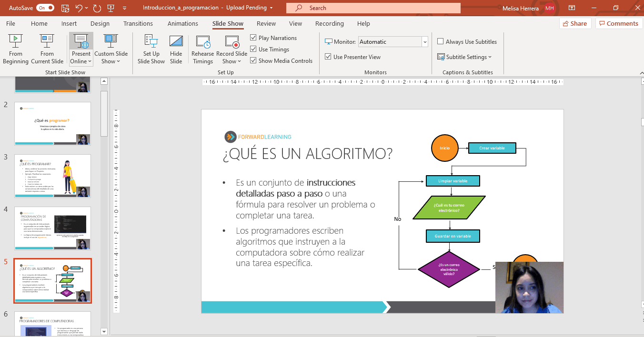Click the Custom Slide Show icon
The width and height of the screenshot is (644, 337).
click(111, 41)
